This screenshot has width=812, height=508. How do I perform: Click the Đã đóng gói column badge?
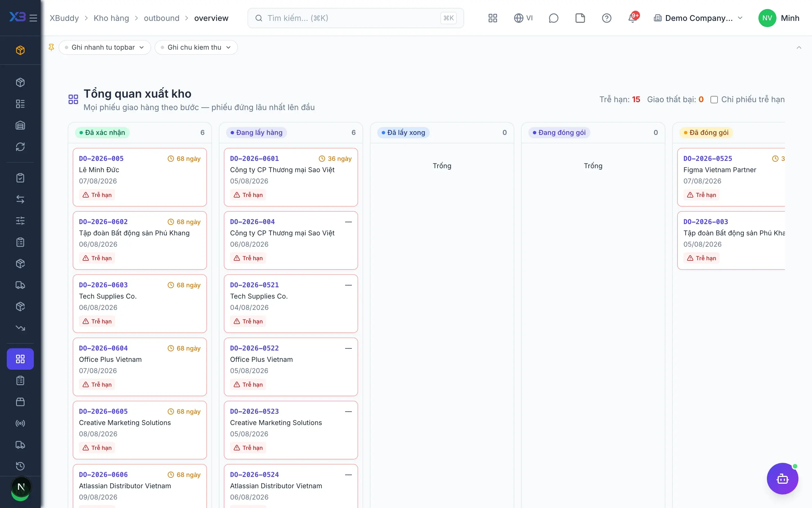[706, 132]
